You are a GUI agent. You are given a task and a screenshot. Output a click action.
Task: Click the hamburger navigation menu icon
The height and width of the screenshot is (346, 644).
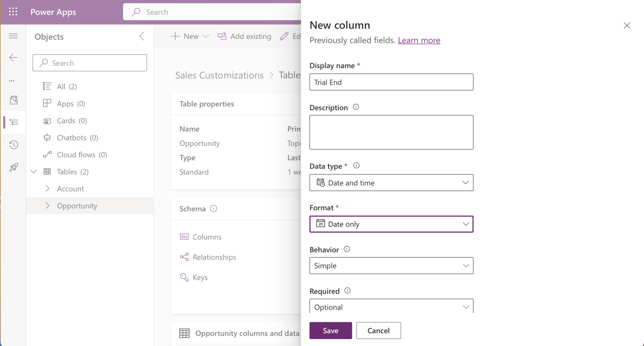click(x=13, y=36)
